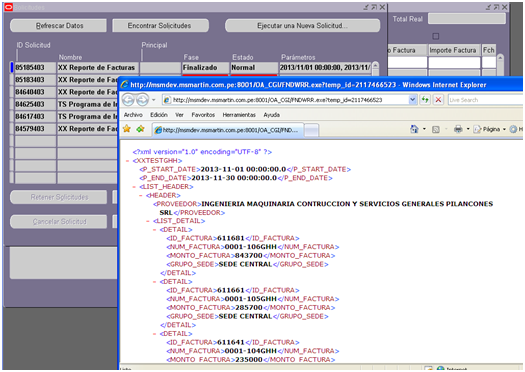Open the recent pages dropdown beside forward arrow
The image size is (525, 372).
point(154,100)
